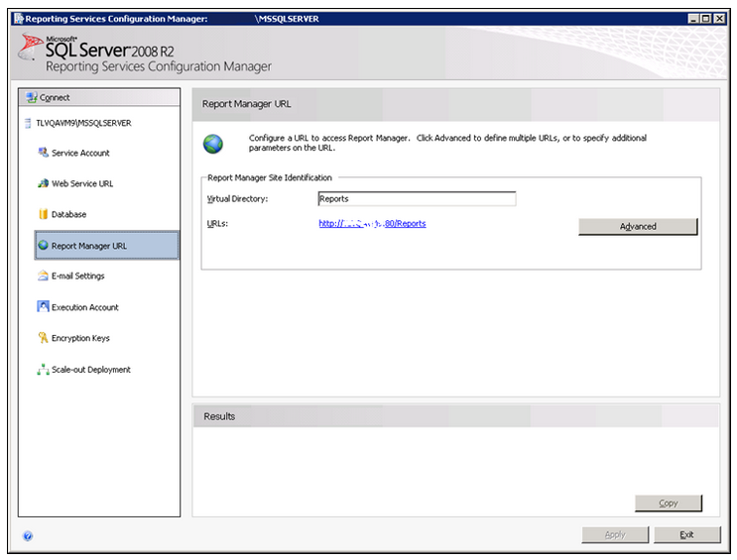The image size is (737, 560).
Task: Click the Report Manager URL panel heading
Action: (x=246, y=104)
